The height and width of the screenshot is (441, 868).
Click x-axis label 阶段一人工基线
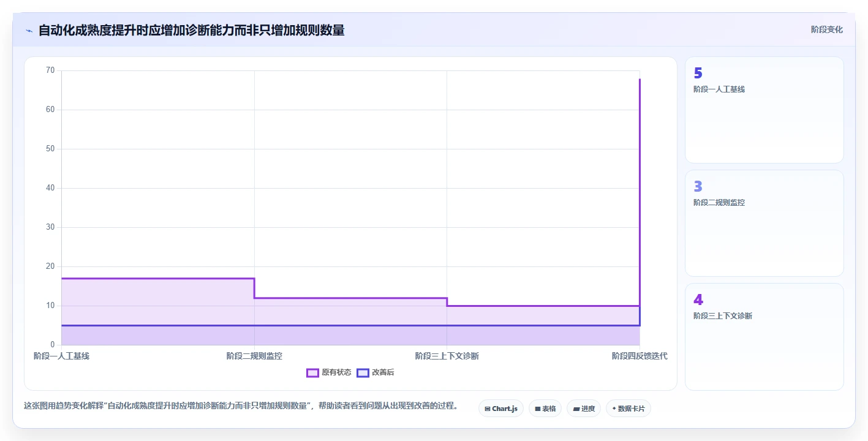[x=61, y=356]
